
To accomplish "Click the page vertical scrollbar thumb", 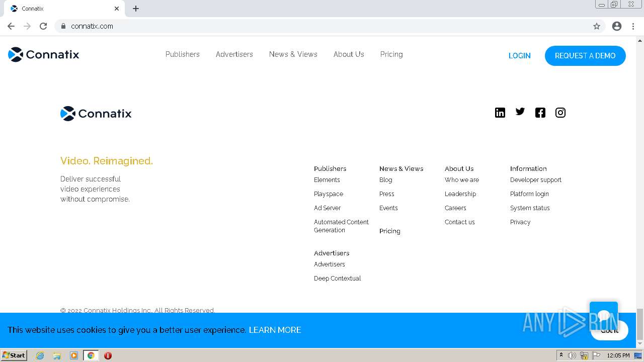I will (x=640, y=324).
